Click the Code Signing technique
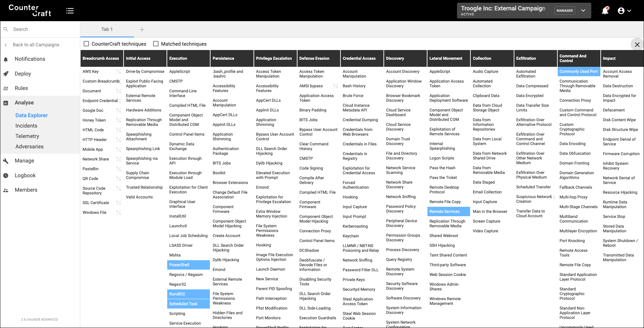The width and height of the screenshot is (644, 328). [311, 168]
